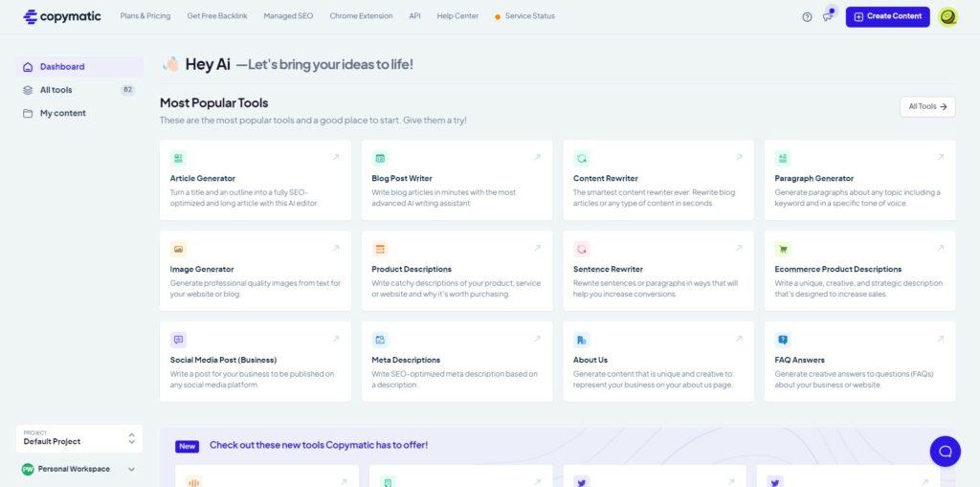Click the Blog Post Writer card icon
The width and height of the screenshot is (980, 487).
tap(380, 158)
